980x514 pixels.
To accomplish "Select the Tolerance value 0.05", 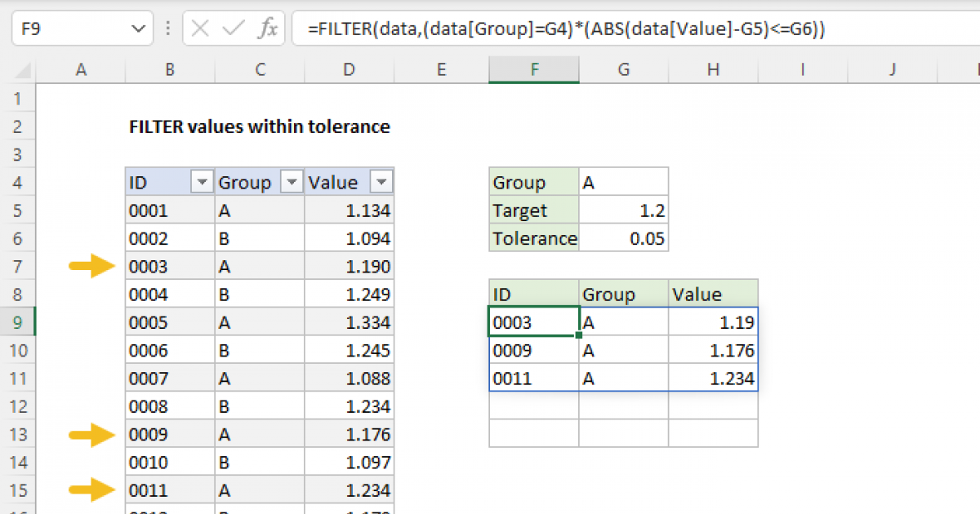I will coord(624,238).
